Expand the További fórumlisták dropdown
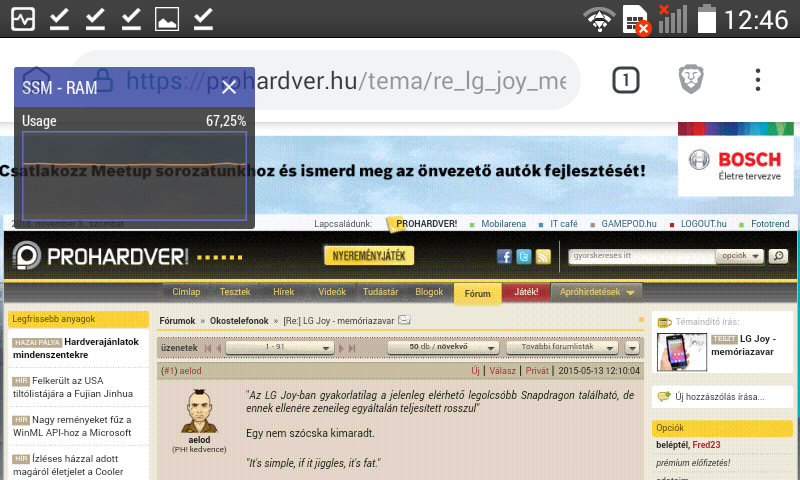Viewport: 800px width, 480px height. point(562,347)
